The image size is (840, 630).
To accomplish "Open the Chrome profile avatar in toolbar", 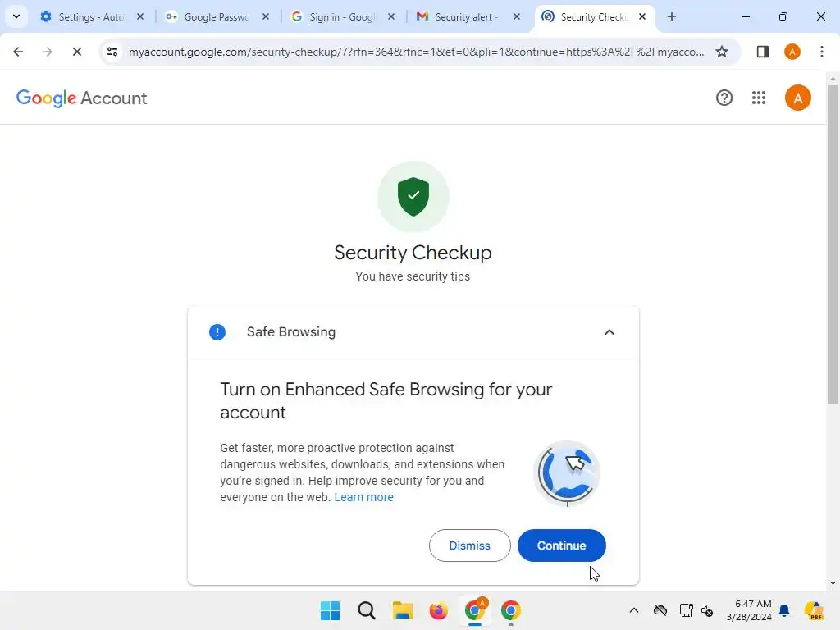I will (x=792, y=52).
